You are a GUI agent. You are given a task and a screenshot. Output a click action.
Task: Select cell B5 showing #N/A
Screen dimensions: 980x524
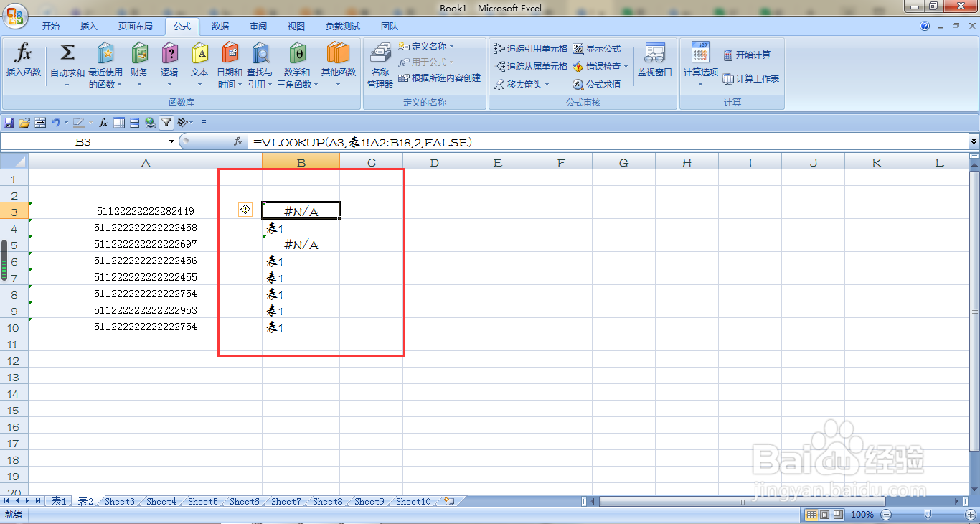click(301, 244)
